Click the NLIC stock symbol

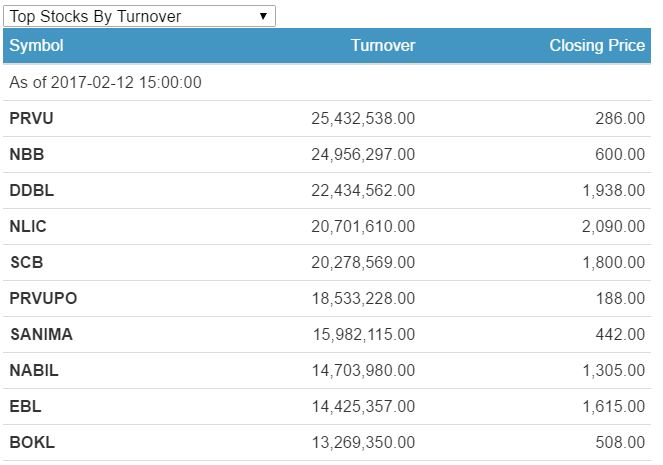tap(28, 227)
